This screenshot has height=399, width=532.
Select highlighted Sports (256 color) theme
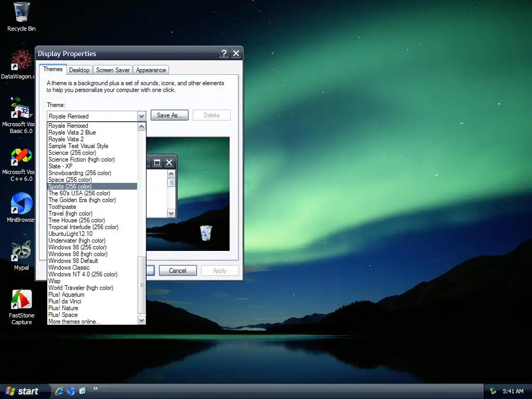92,187
